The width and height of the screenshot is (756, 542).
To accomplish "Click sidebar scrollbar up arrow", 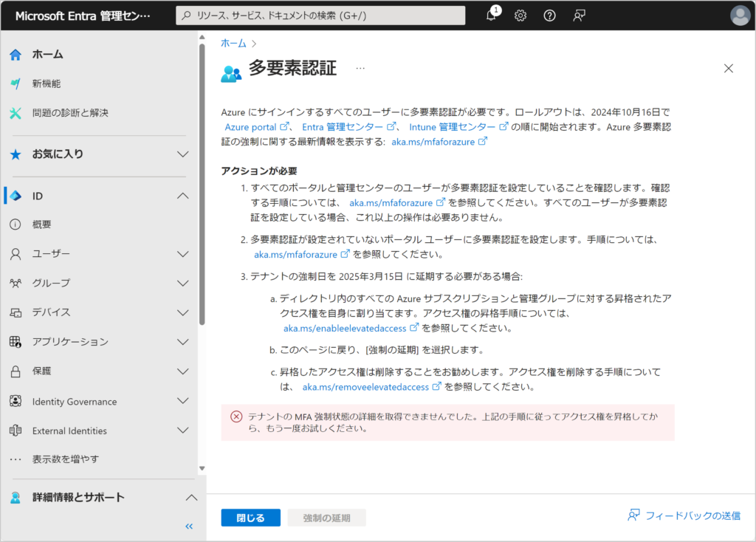I will [202, 37].
